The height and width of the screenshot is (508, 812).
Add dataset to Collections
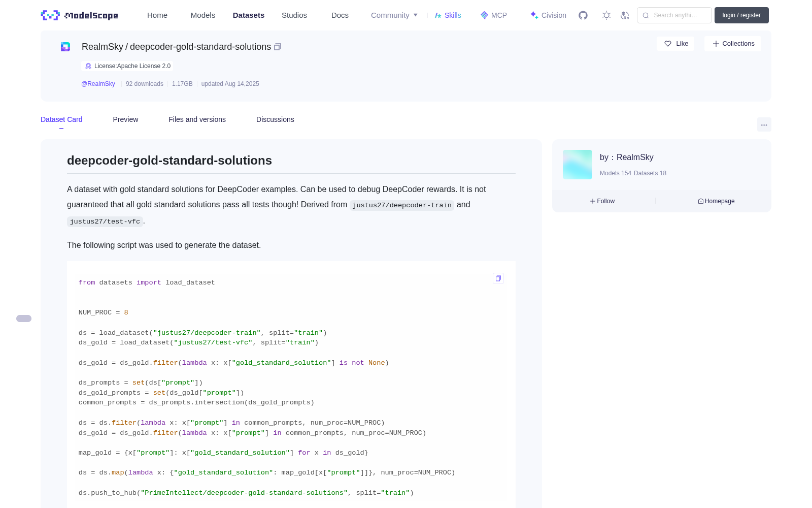[733, 44]
